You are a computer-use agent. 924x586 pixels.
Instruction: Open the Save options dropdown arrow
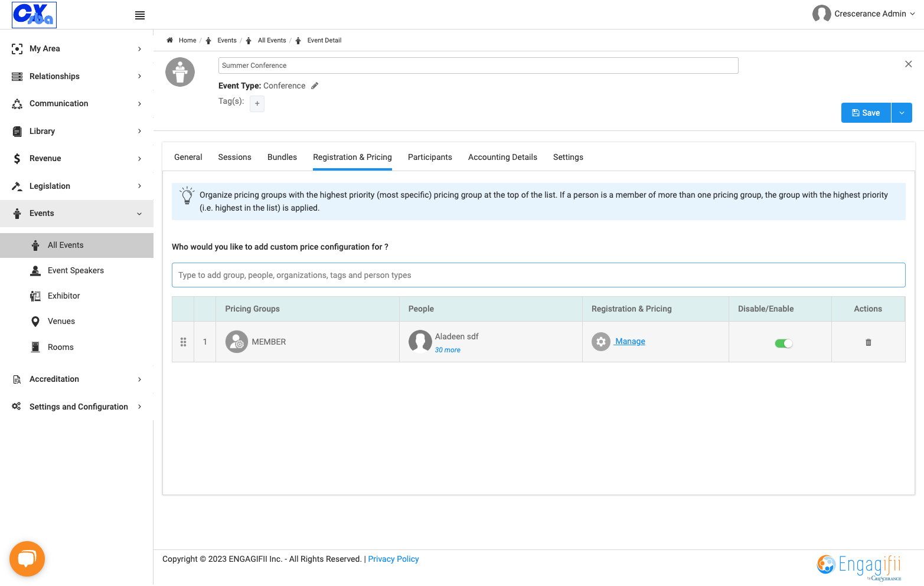(902, 113)
